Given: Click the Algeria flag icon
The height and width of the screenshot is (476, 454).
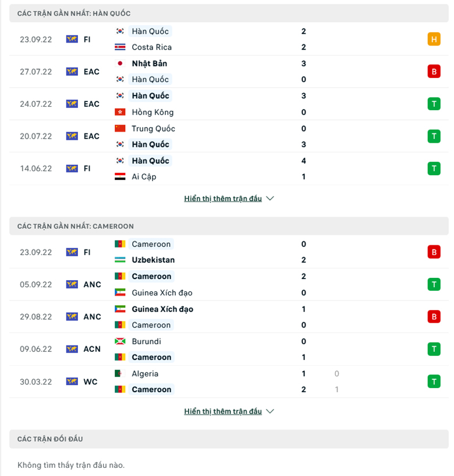Looking at the screenshot, I should (120, 373).
